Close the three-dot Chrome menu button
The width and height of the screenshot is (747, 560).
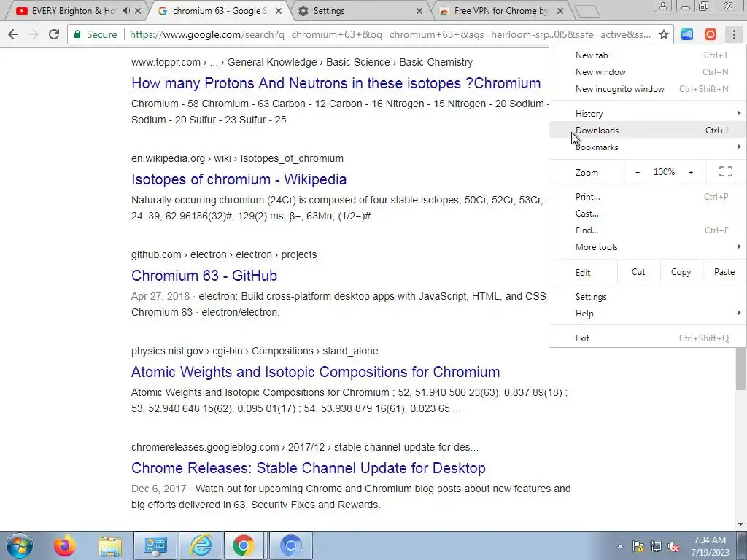(x=734, y=34)
